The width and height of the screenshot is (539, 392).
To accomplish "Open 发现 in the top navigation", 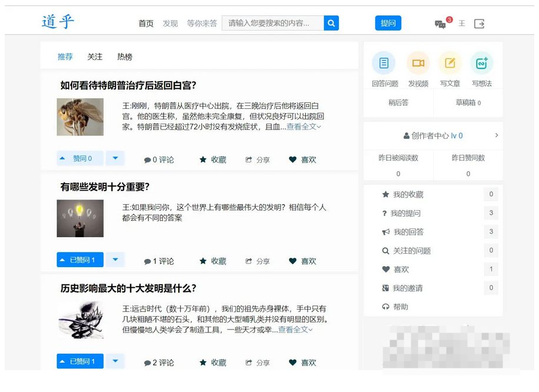I will (170, 24).
